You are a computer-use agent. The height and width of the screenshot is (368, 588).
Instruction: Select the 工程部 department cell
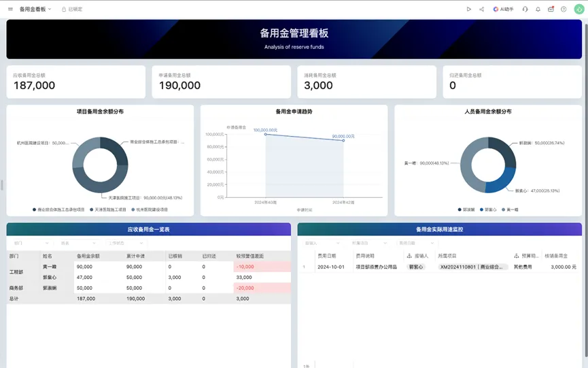pyautogui.click(x=23, y=272)
